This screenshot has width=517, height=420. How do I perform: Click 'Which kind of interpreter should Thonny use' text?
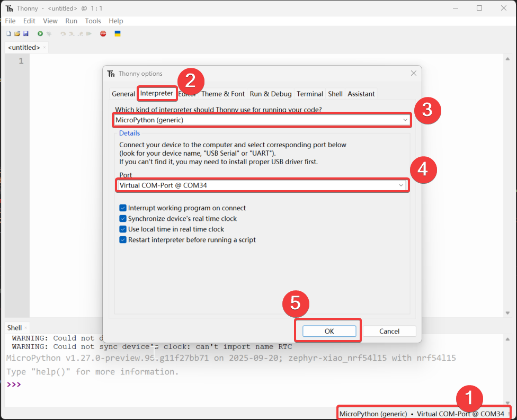coord(218,110)
